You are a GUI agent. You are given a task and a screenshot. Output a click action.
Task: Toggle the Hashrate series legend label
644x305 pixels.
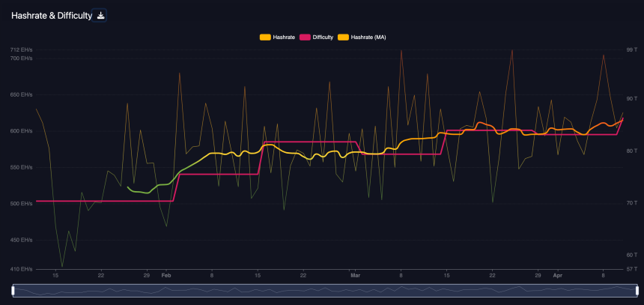284,37
